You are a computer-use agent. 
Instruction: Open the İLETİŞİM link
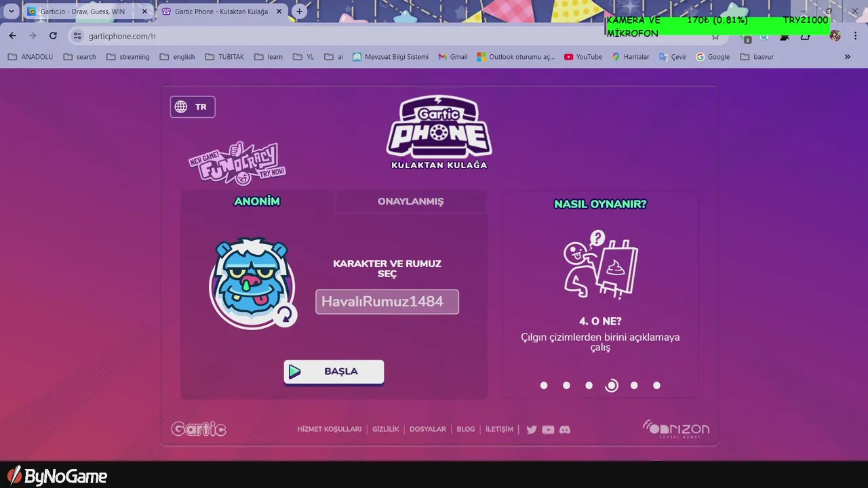pyautogui.click(x=499, y=429)
